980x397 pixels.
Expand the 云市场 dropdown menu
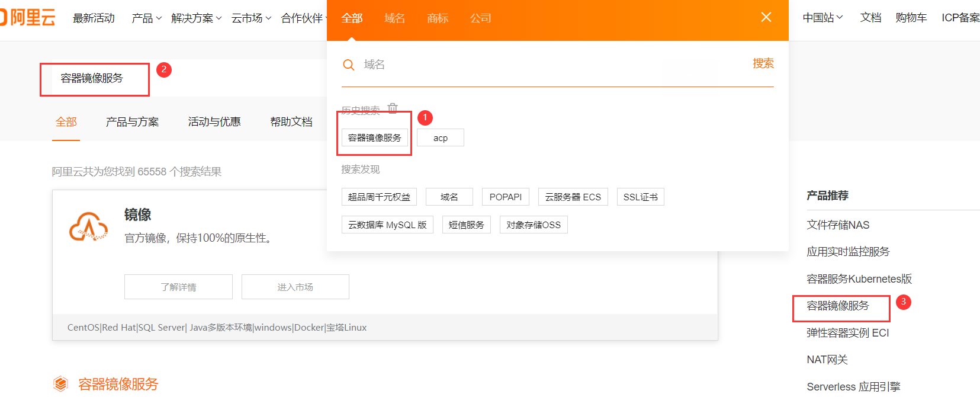[251, 18]
